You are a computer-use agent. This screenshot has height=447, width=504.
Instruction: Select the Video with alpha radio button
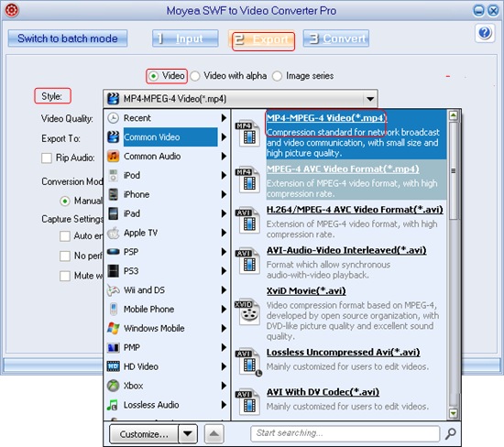(x=195, y=76)
